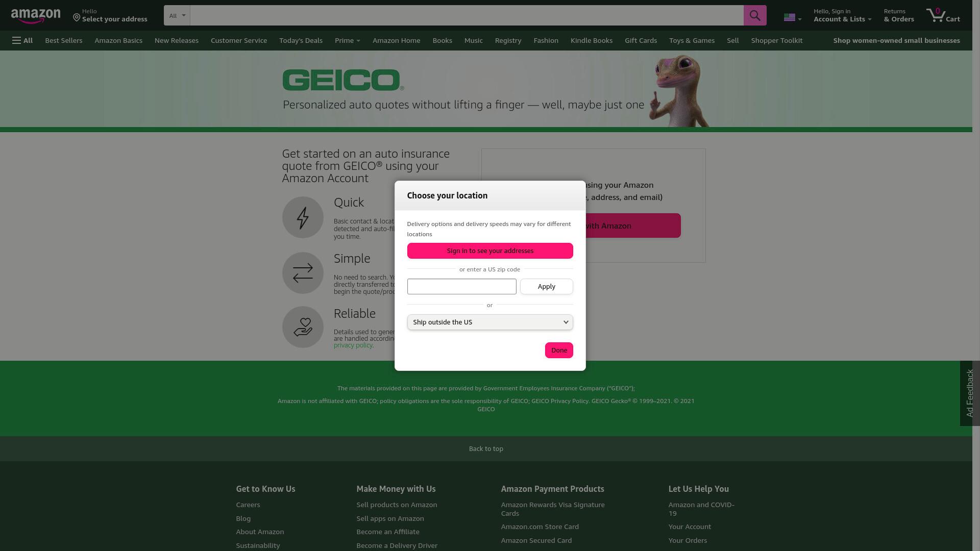Open Sustainability footer link
This screenshot has width=980, height=551.
tap(258, 545)
